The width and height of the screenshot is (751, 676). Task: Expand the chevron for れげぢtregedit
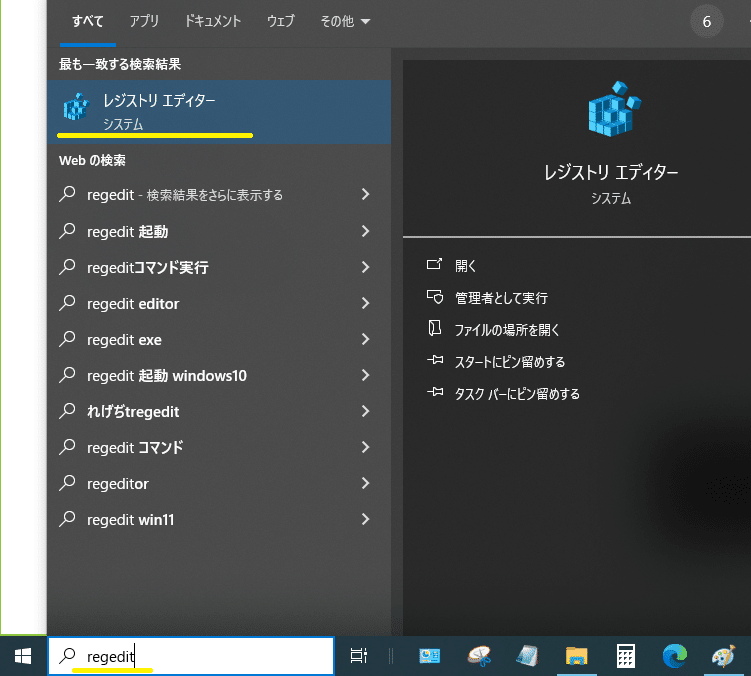[x=365, y=411]
